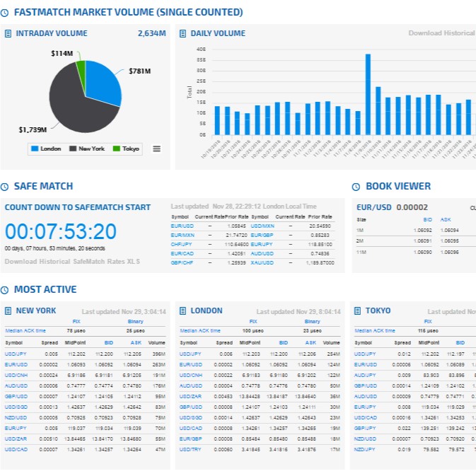This screenshot has width=476, height=476.
Task: Open CHF/JPY symbol in SafeMatch table
Action: [x=182, y=244]
